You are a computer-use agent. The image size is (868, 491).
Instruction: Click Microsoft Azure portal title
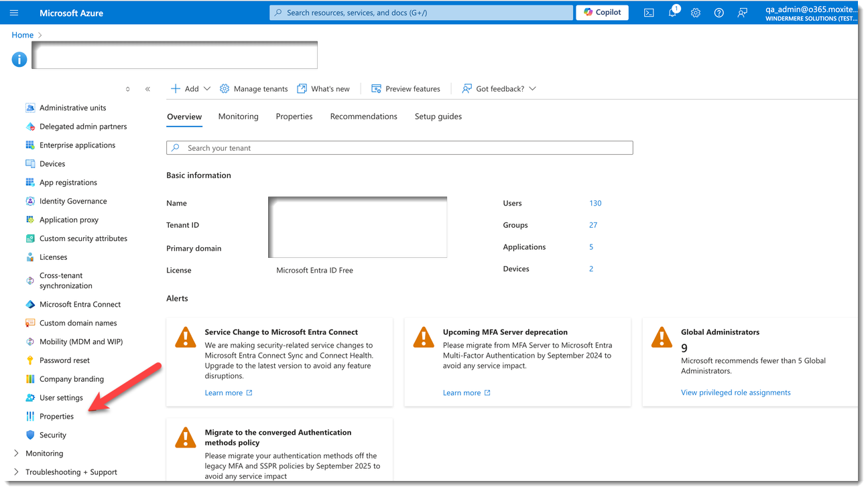coord(71,13)
